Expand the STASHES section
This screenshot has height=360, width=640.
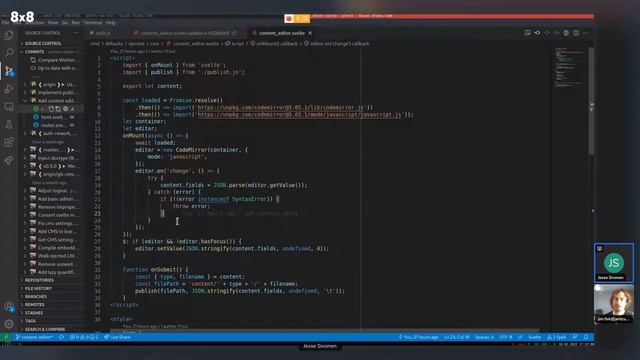point(51,313)
